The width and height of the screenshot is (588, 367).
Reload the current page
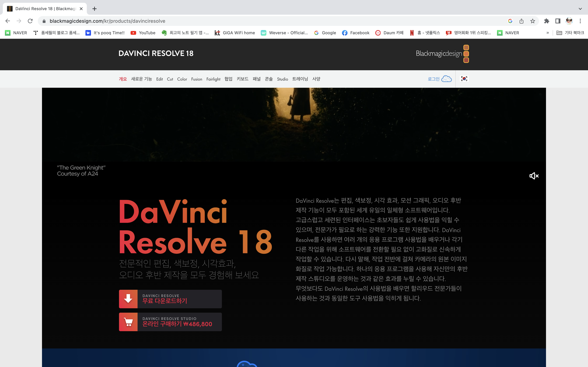pos(30,21)
